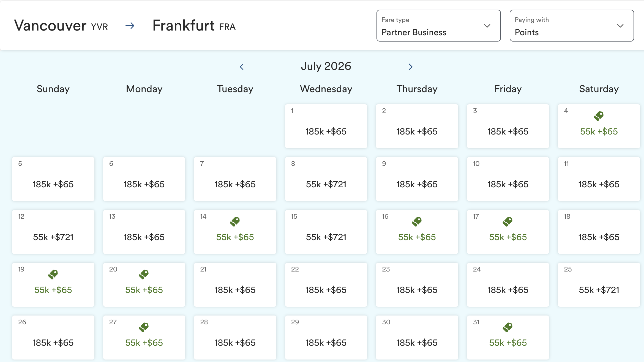Click the route arrow between Vancouver and Frankfurt
The width and height of the screenshot is (644, 362).
point(130,26)
